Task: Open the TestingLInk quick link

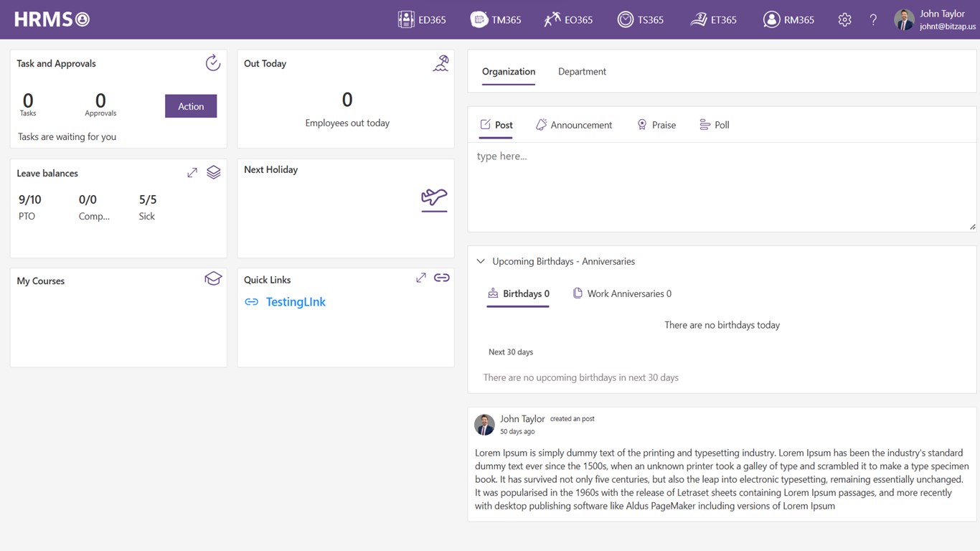Action: click(x=296, y=302)
